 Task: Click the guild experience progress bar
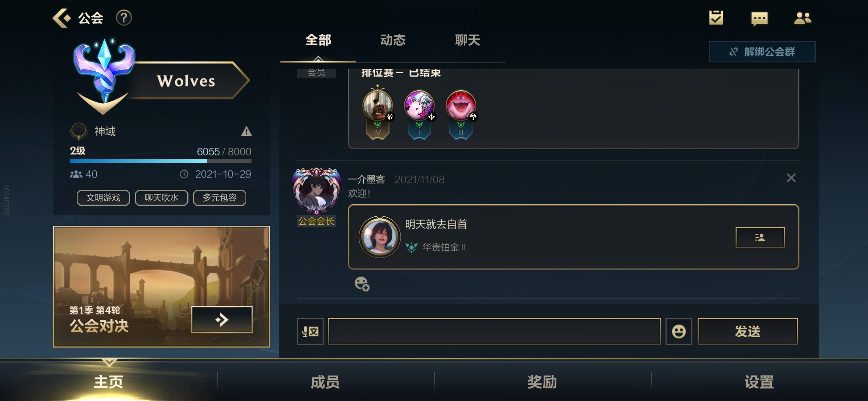pos(160,161)
